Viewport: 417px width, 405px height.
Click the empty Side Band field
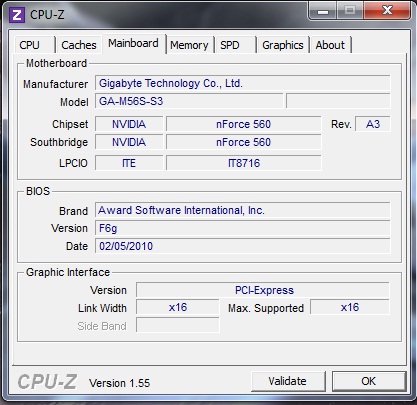(x=178, y=325)
